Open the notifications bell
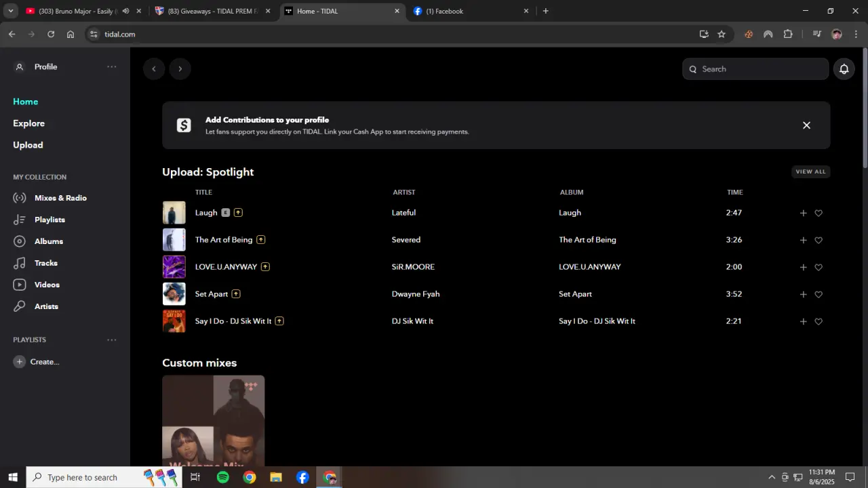868x488 pixels. coord(844,69)
